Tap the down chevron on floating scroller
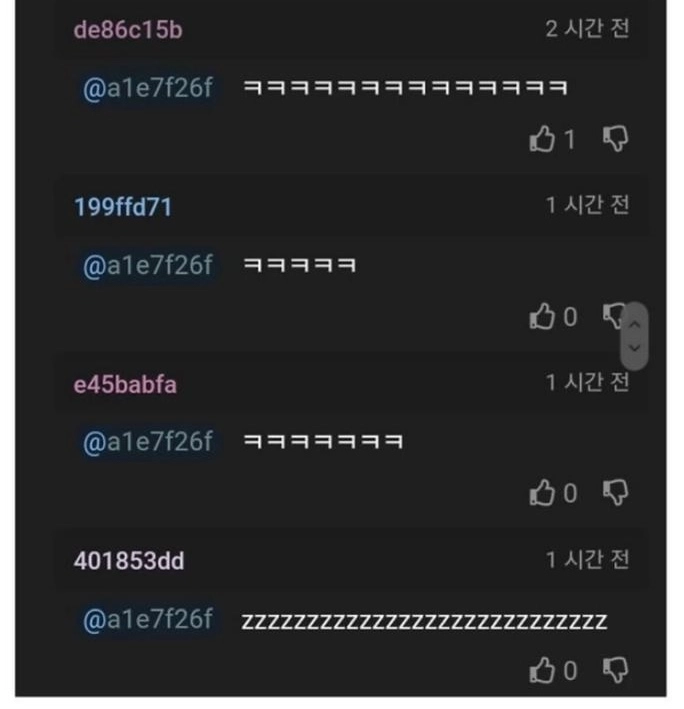Viewport: 684px width, 709px height. pyautogui.click(x=634, y=348)
